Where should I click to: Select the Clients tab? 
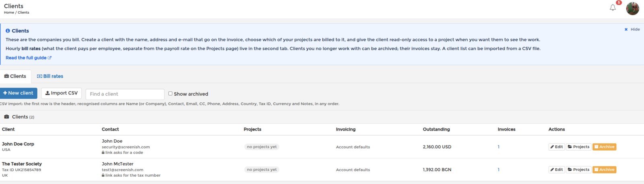(15, 76)
